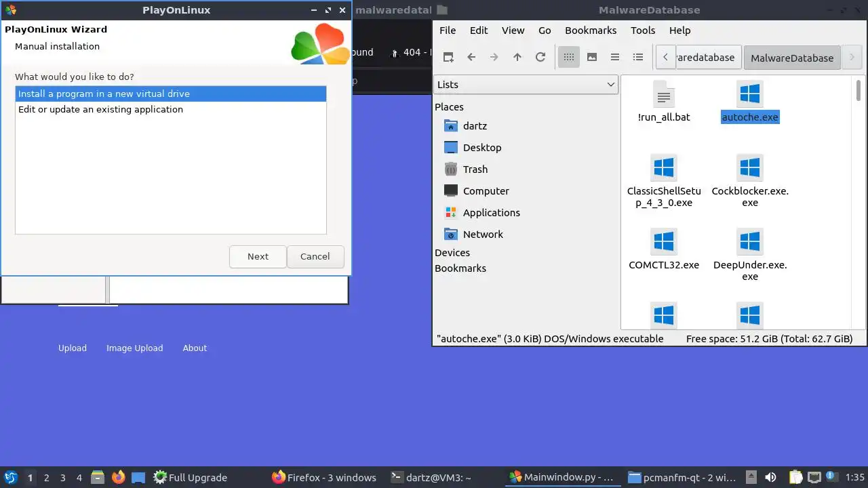The height and width of the screenshot is (488, 868).
Task: Open the Lubuntu start menu icon
Action: pyautogui.click(x=11, y=477)
